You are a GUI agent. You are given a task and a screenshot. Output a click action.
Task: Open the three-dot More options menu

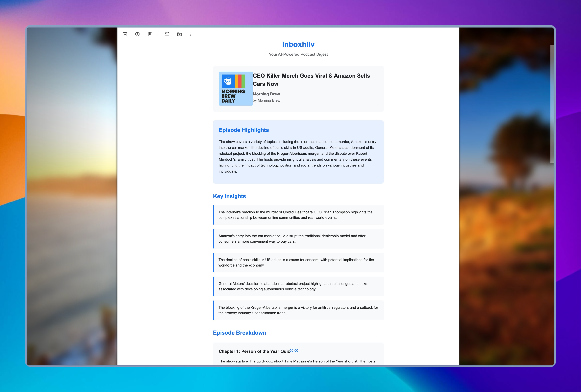[x=191, y=34]
